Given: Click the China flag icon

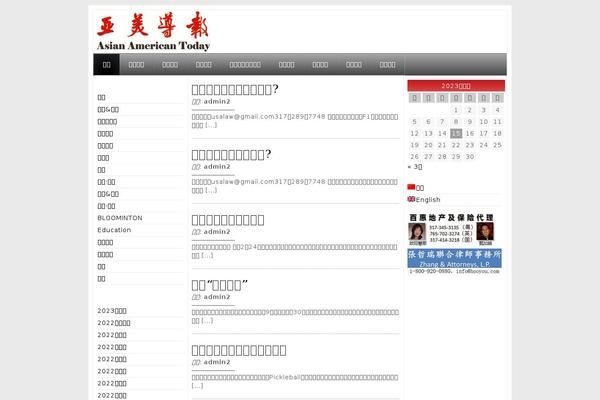Looking at the screenshot, I should (411, 187).
